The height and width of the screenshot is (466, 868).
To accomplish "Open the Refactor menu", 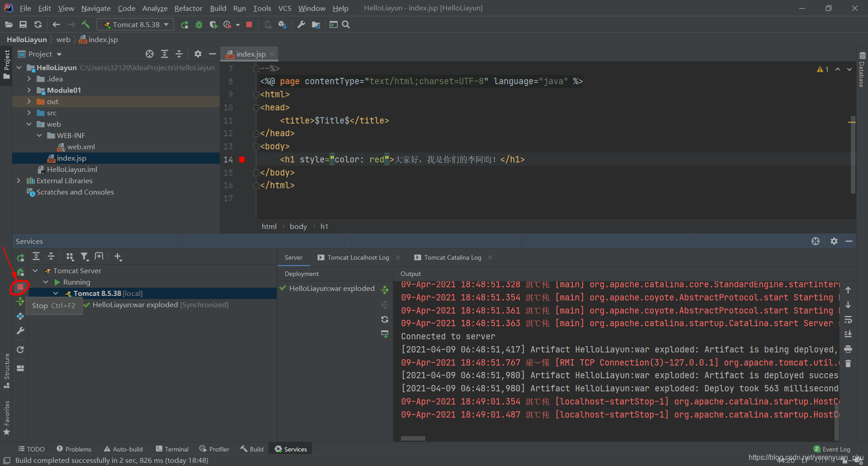I will [x=188, y=8].
